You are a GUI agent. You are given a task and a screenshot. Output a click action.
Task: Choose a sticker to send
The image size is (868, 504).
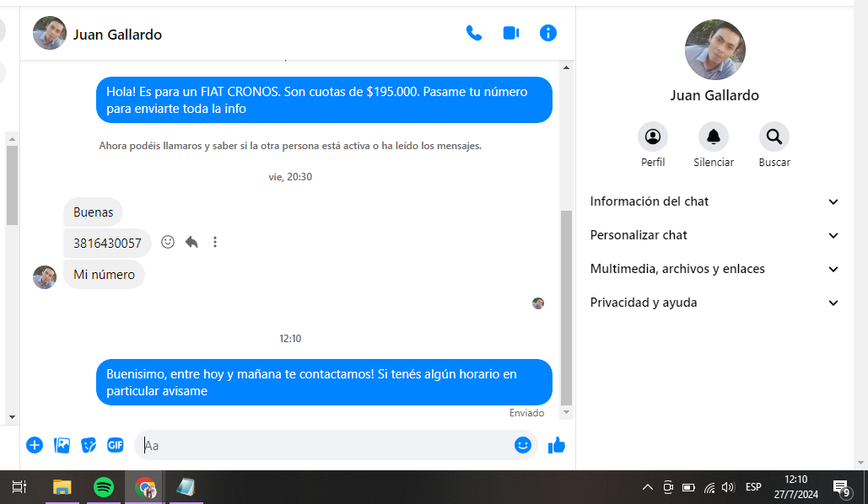pyautogui.click(x=89, y=445)
